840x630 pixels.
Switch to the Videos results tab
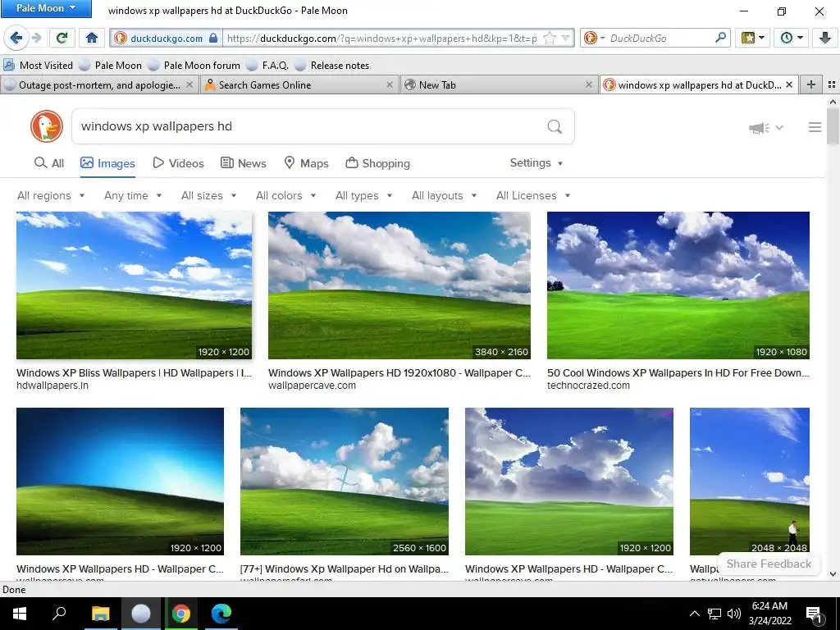click(x=178, y=163)
